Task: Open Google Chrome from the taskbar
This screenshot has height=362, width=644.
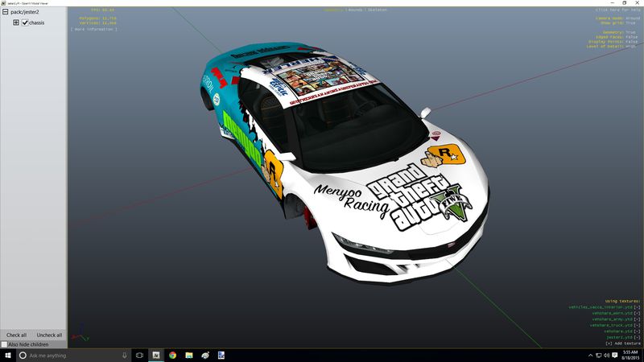Action: pos(172,356)
